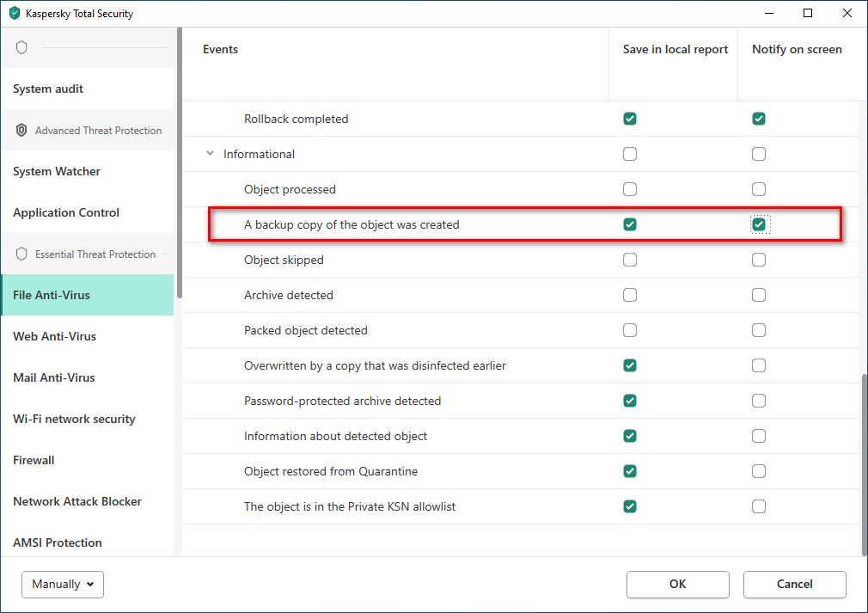This screenshot has height=613, width=868.
Task: Click the events list vertical scrollbar
Action: pyautogui.click(x=864, y=464)
